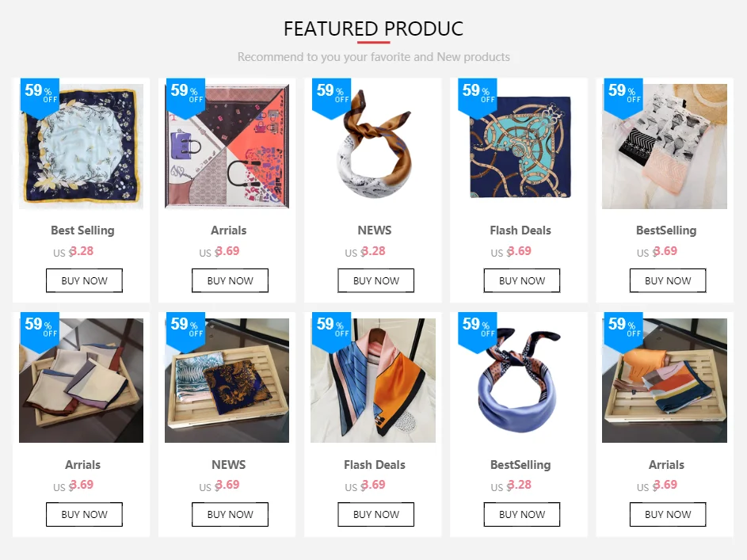Open the brown and white knotted scarf image

pyautogui.click(x=373, y=147)
